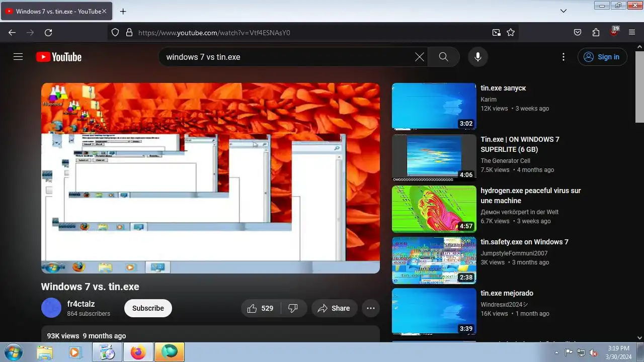Reload the current page
Viewport: 644px width, 362px height.
coord(48,32)
